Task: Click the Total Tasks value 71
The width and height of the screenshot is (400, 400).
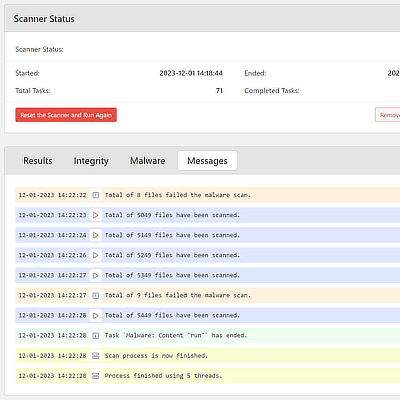Action: (x=219, y=91)
